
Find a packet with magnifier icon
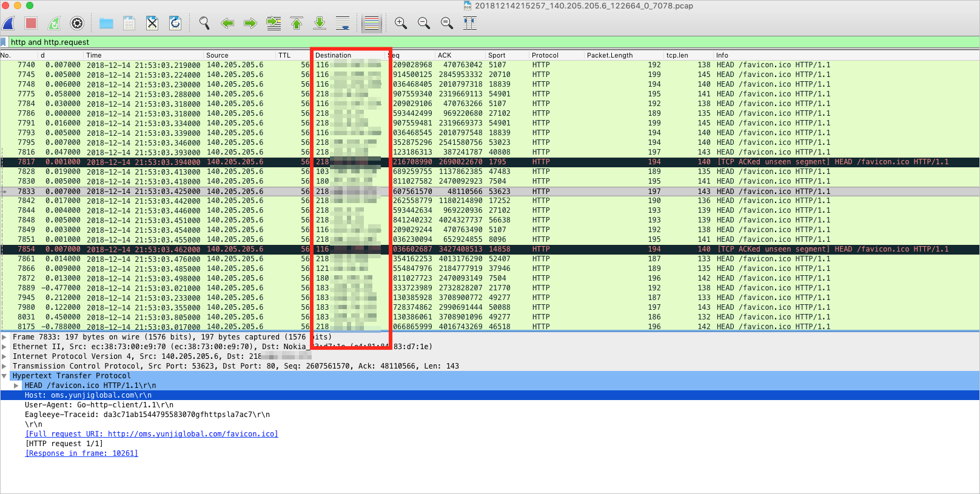pos(204,24)
